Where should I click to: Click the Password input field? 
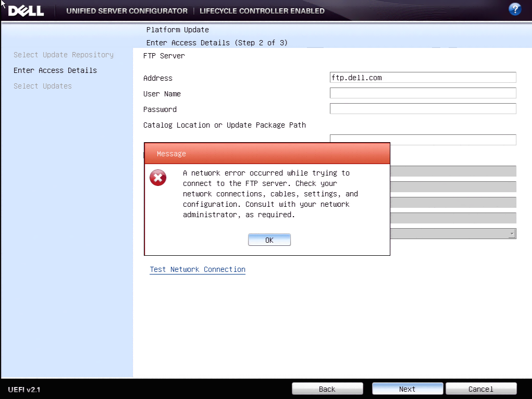click(x=423, y=108)
